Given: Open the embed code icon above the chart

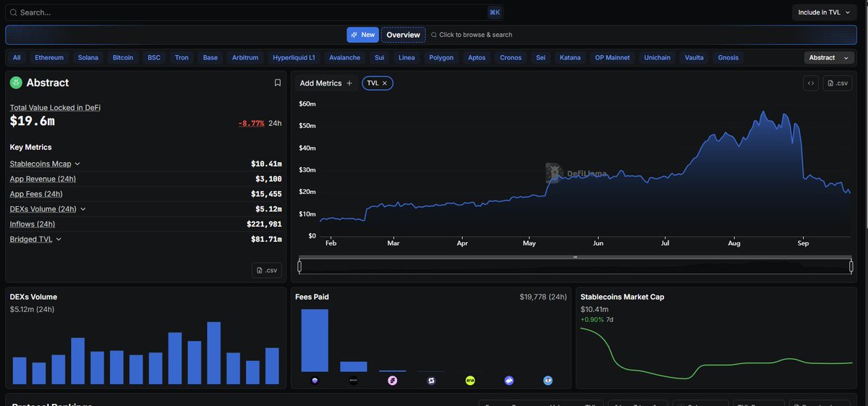Looking at the screenshot, I should tap(811, 83).
